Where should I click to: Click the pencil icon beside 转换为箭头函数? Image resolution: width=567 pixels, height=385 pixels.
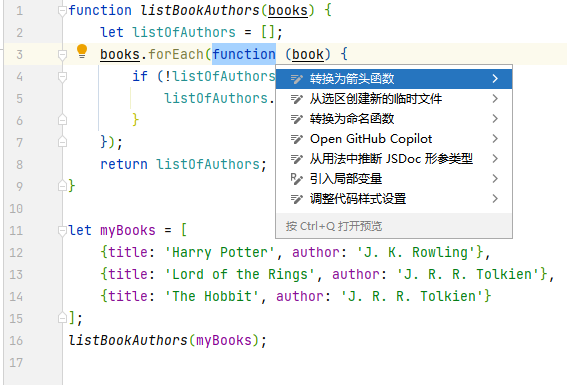point(297,79)
